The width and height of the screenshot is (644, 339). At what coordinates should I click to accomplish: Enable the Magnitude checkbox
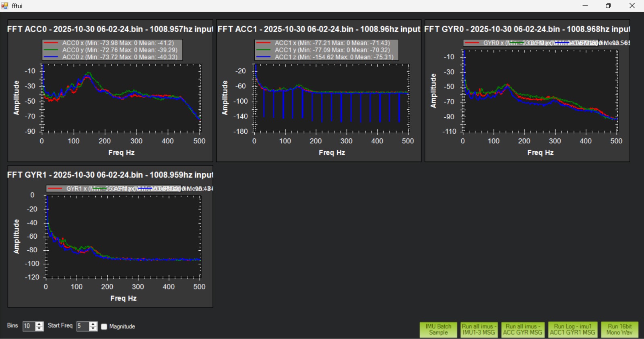tap(104, 327)
